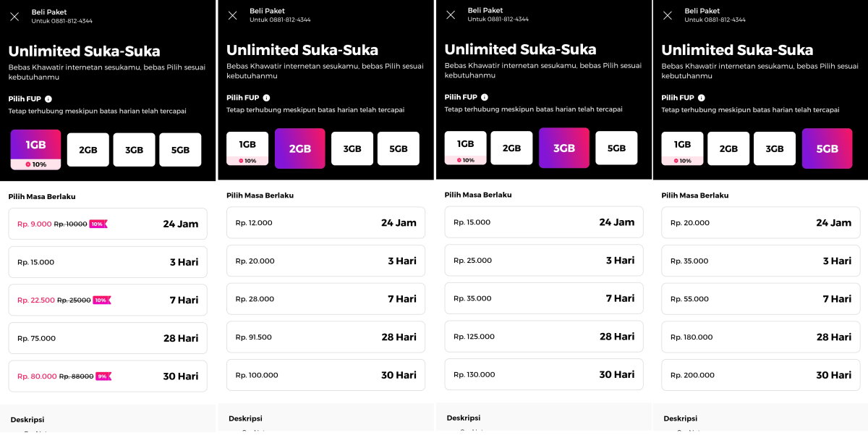Switch to the 5GB tab in the first panel

pyautogui.click(x=180, y=149)
